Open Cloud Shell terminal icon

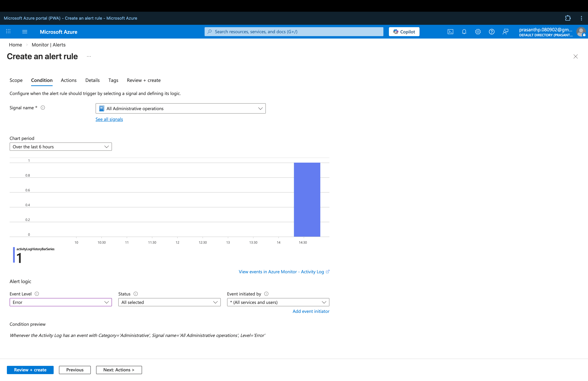(x=450, y=32)
